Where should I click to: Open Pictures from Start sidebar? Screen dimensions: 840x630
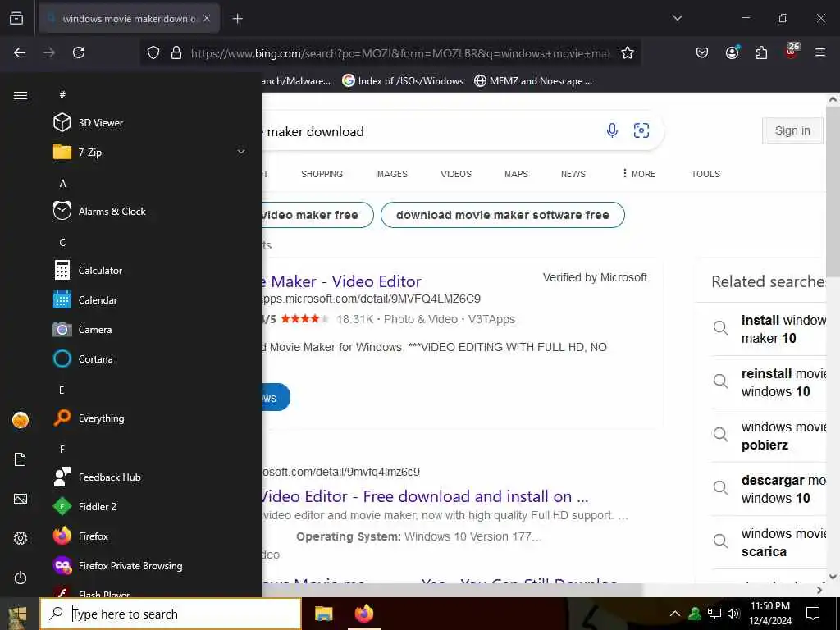coord(21,499)
